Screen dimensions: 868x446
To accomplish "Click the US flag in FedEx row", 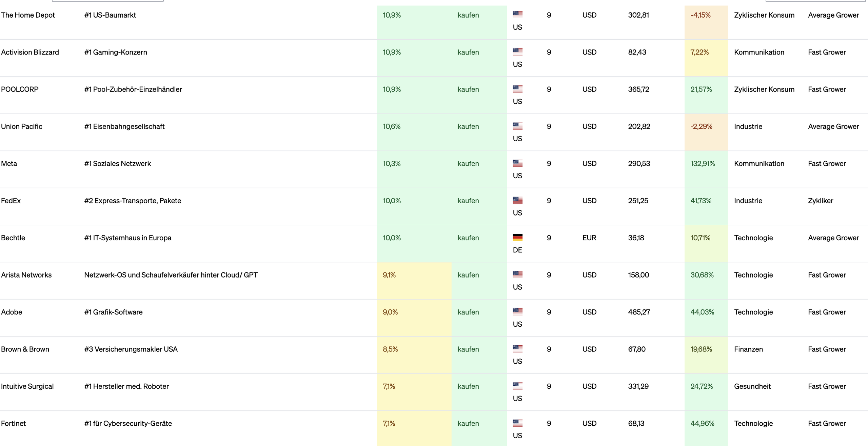I will [x=517, y=200].
